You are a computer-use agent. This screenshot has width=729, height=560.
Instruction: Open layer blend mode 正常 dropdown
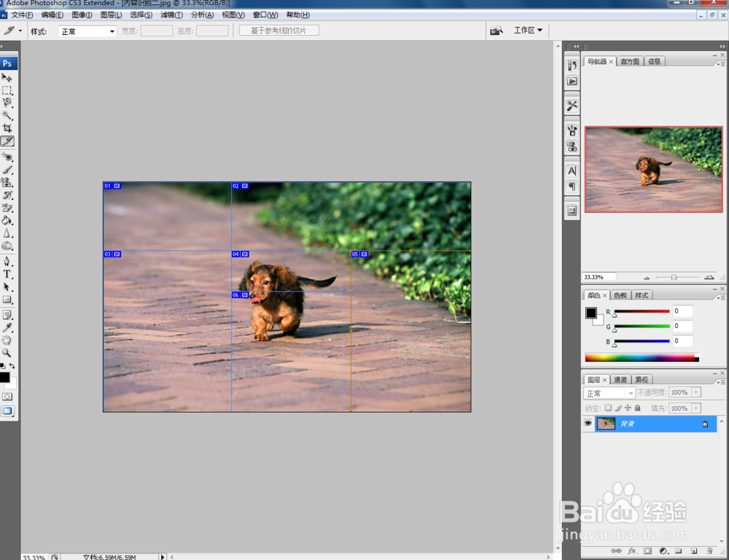[609, 393]
